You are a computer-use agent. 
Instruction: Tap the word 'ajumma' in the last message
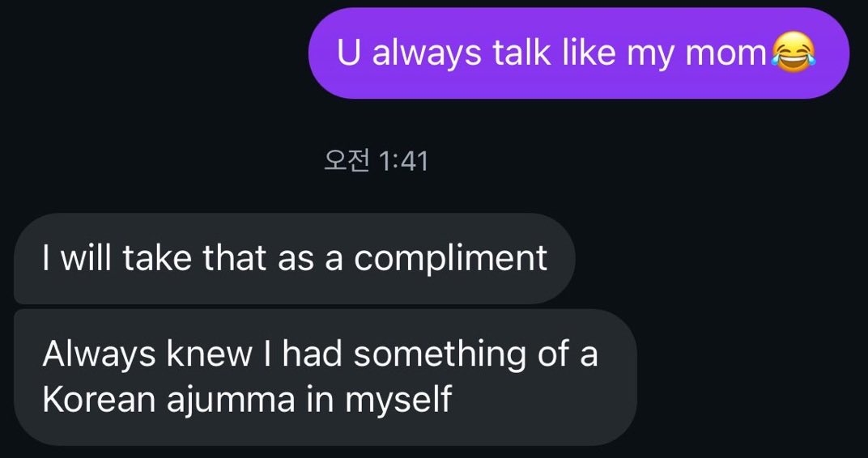coord(231,400)
